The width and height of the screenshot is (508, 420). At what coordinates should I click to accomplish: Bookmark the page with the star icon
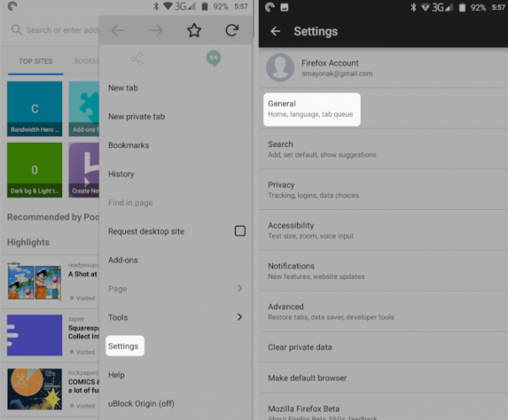[x=194, y=30]
